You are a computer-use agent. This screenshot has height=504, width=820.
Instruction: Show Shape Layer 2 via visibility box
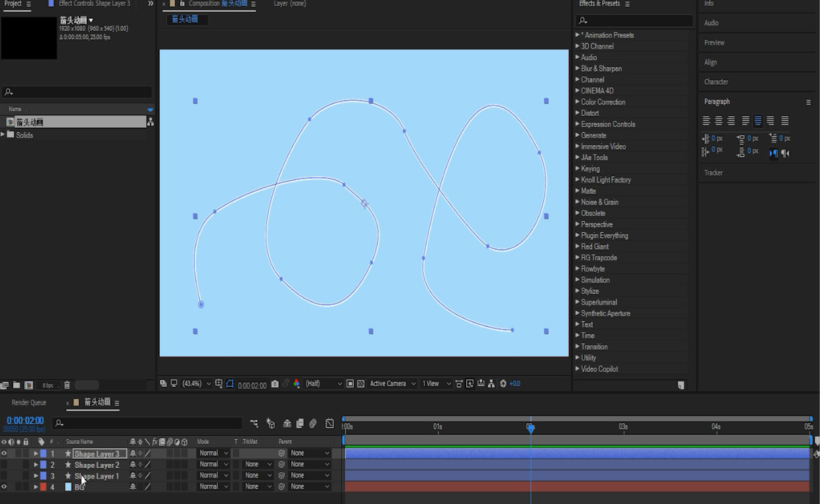4,465
